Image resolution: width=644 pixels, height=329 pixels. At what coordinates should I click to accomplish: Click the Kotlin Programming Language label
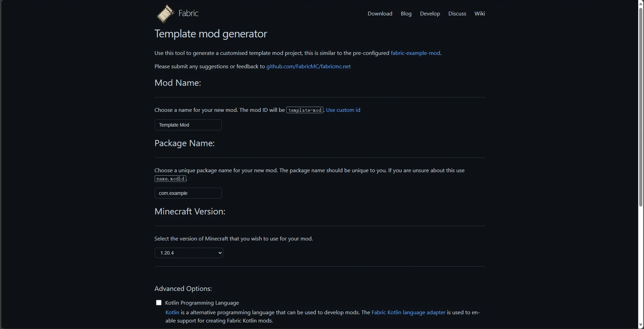tap(202, 303)
